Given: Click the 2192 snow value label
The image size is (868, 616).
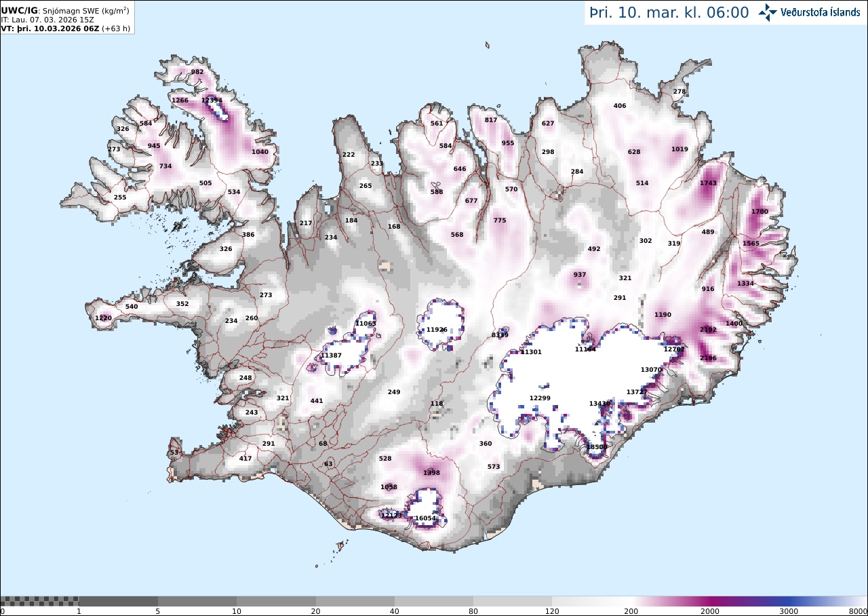Looking at the screenshot, I should (x=708, y=330).
